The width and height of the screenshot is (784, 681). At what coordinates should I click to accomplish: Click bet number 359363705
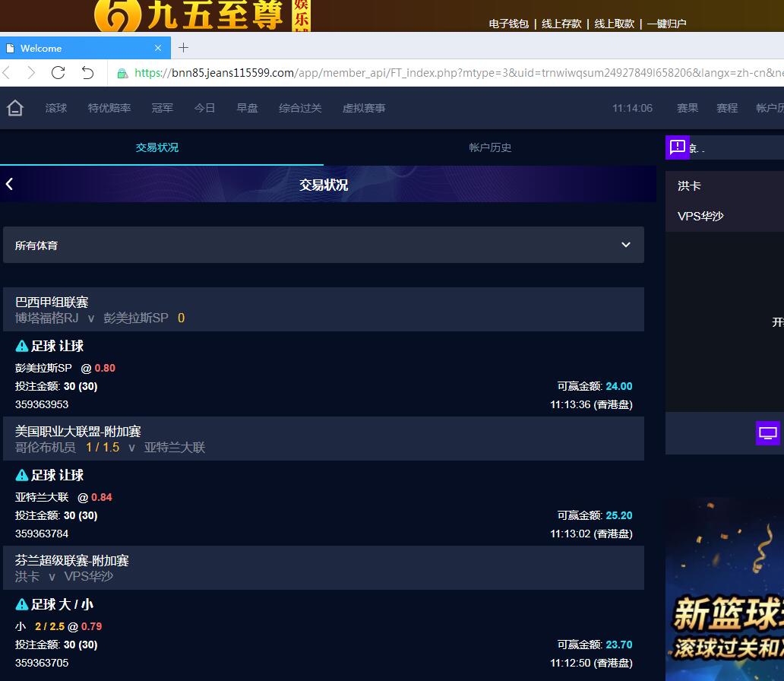(x=42, y=663)
